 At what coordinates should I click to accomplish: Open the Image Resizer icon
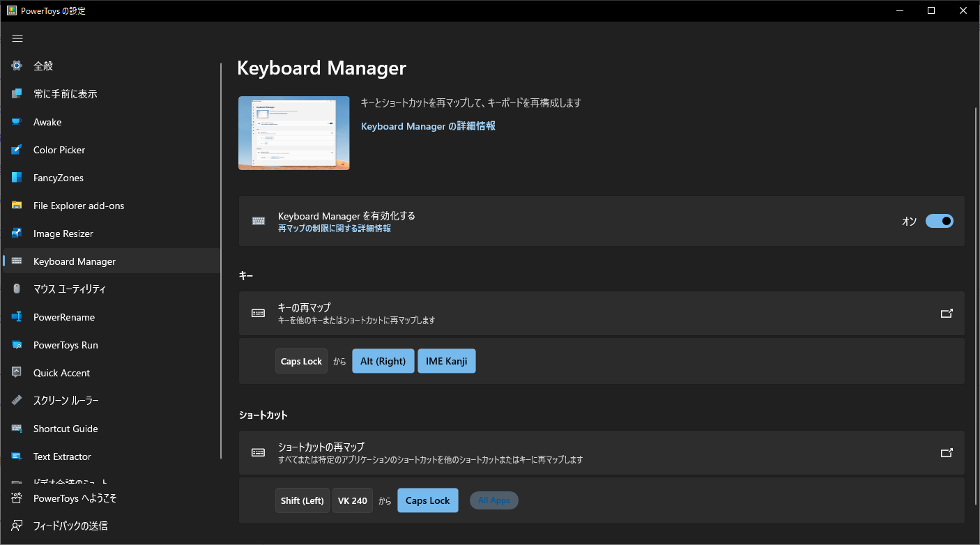[17, 233]
